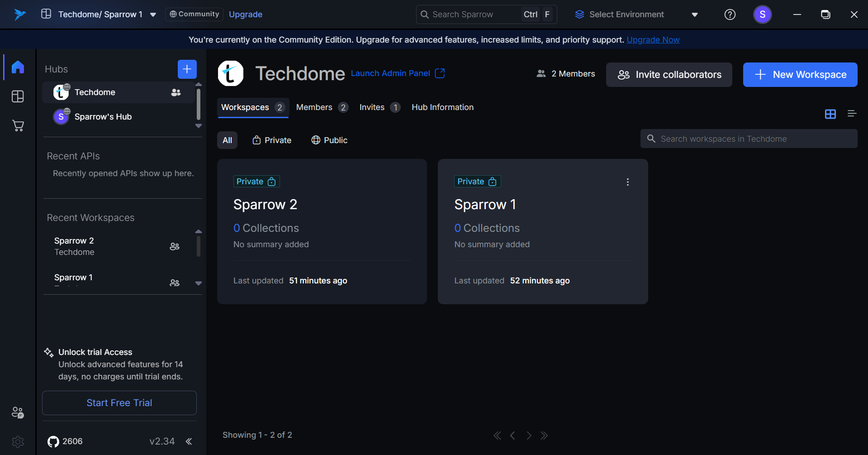This screenshot has height=455, width=868.
Task: Click the Home icon in left sidebar
Action: click(x=18, y=67)
